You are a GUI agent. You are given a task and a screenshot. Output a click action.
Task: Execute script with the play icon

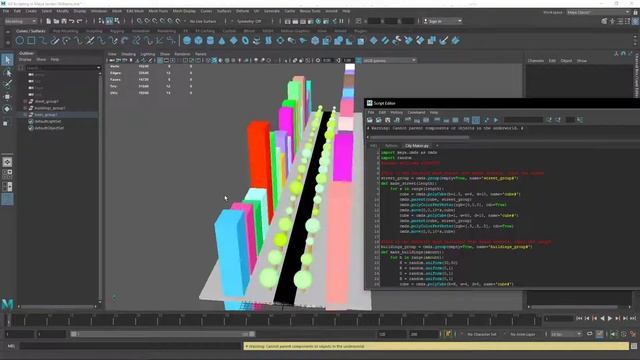click(x=496, y=120)
